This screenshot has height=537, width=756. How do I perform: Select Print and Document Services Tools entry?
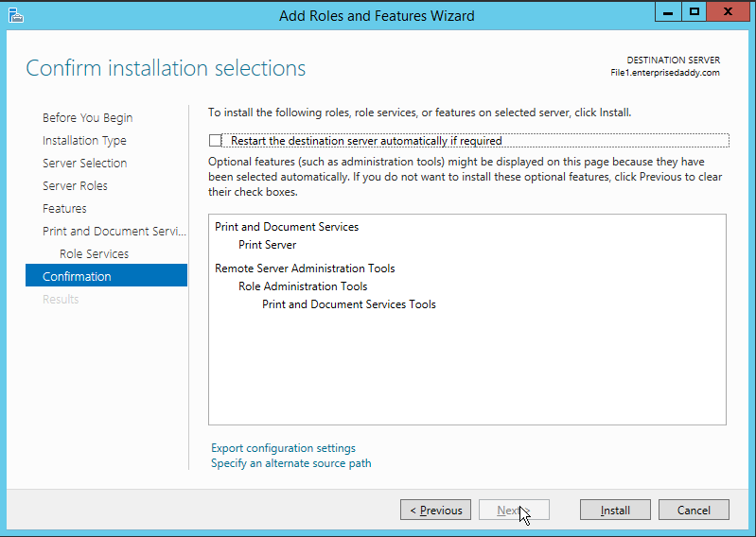click(x=348, y=304)
